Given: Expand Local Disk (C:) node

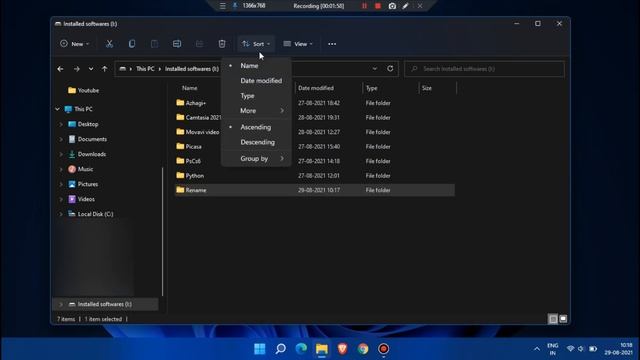Looking at the screenshot, I should pyautogui.click(x=61, y=214).
